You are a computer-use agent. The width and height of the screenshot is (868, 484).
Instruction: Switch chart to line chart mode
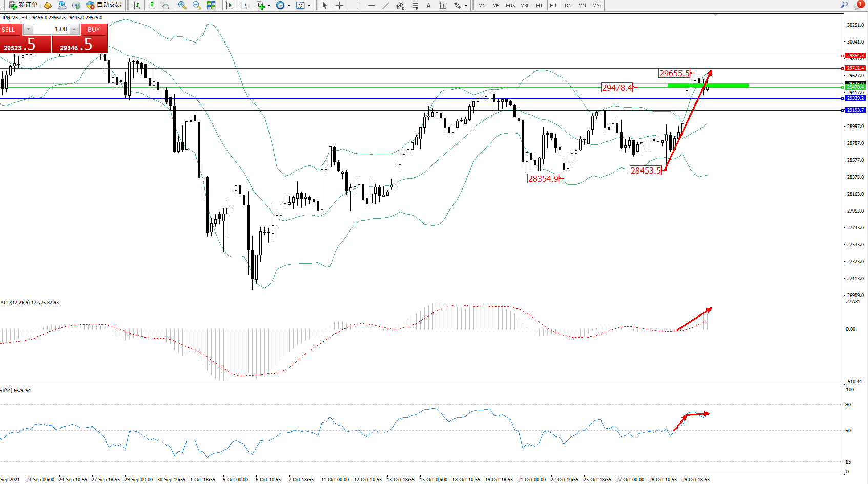(x=166, y=5)
